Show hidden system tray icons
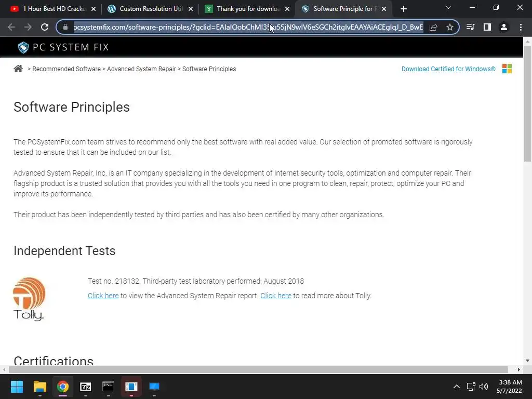 click(x=457, y=387)
